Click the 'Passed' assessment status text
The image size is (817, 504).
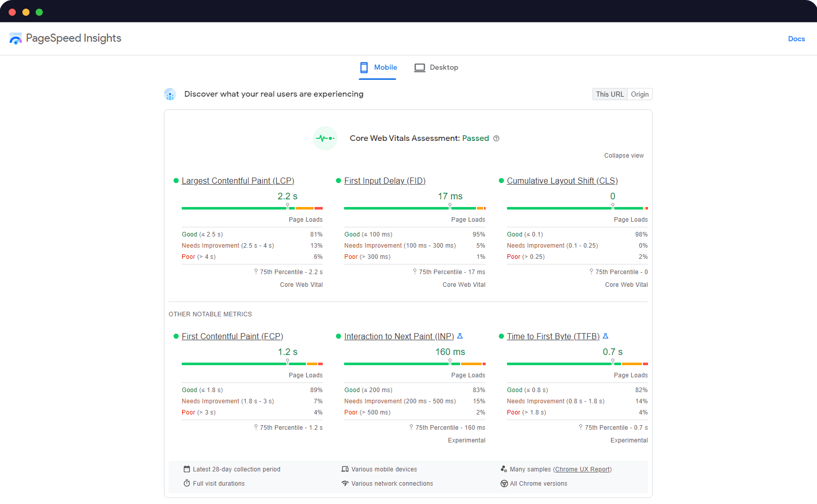[x=475, y=138]
